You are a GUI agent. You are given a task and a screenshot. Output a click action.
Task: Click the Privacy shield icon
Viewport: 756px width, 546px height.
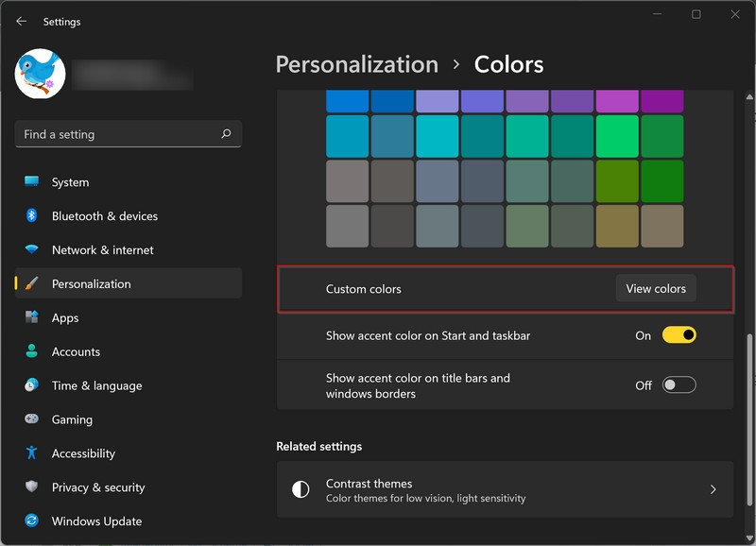pos(32,486)
